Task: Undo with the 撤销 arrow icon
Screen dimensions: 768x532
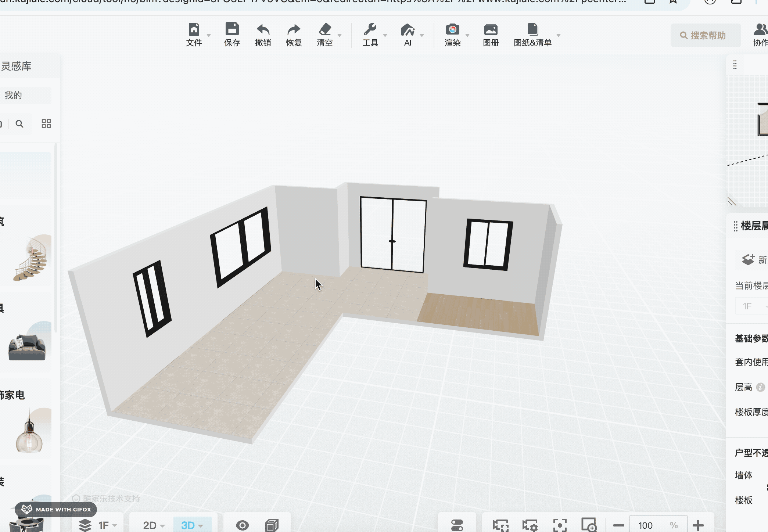Action: [x=263, y=29]
